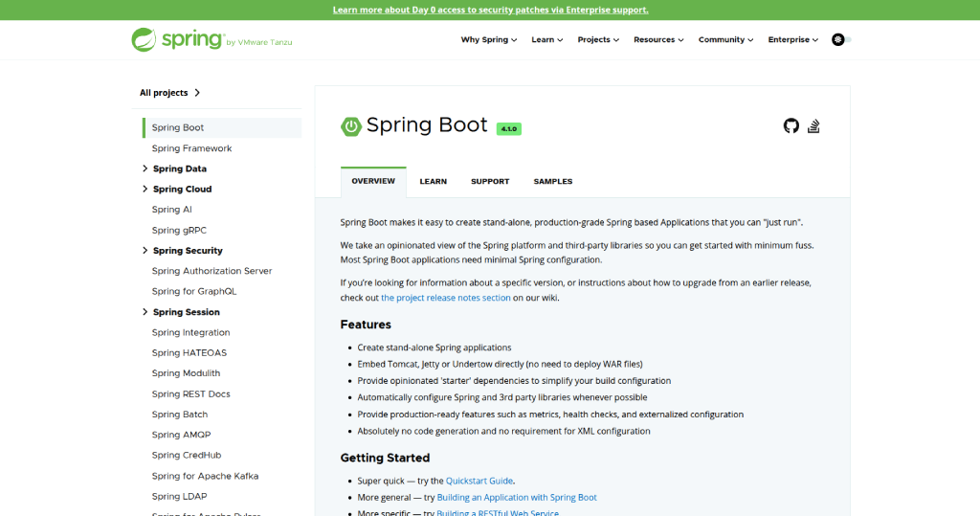The width and height of the screenshot is (980, 516).
Task: Select Spring AI in the sidebar
Action: click(x=172, y=210)
